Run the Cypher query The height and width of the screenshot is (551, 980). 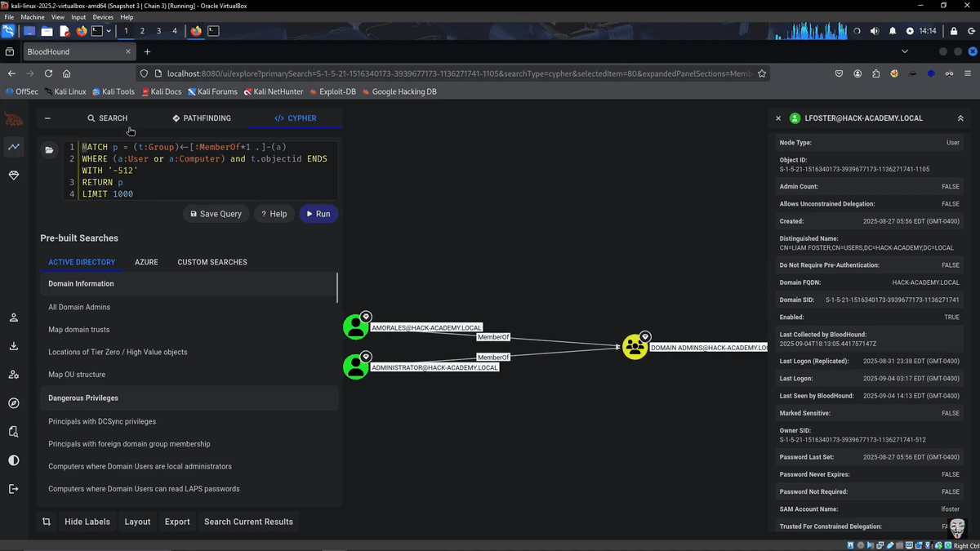318,214
